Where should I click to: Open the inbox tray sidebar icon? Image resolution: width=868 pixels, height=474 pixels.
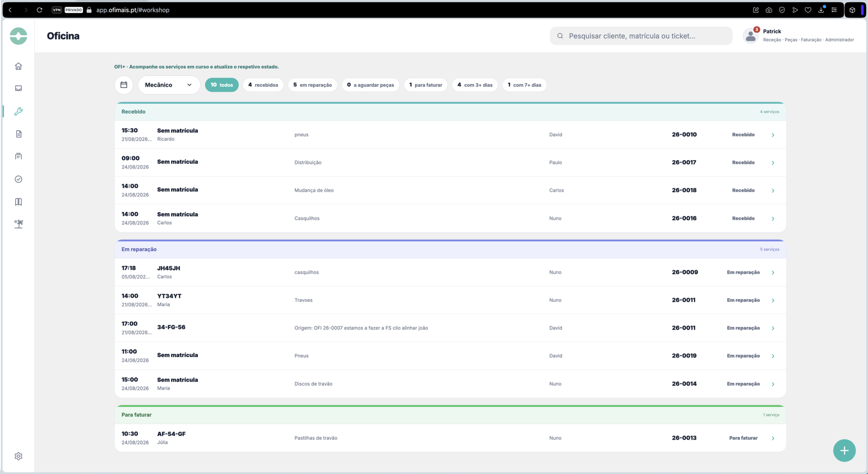18,89
